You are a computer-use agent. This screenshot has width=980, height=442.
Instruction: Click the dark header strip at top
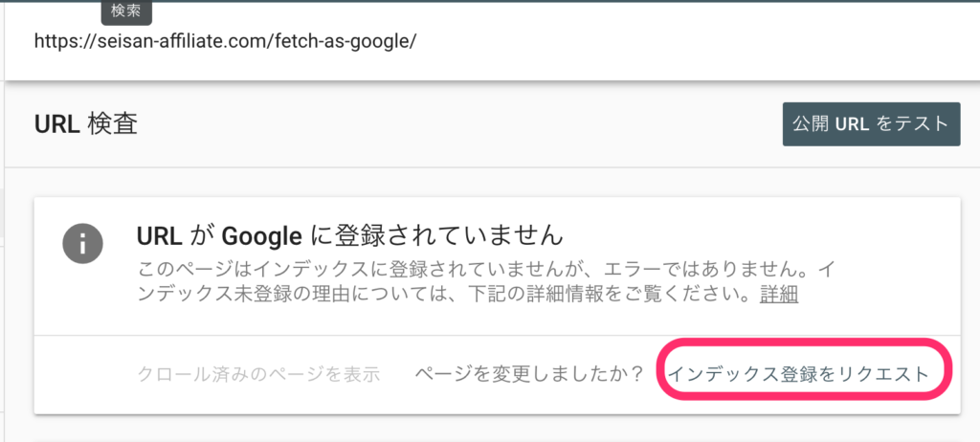tap(574, 2)
